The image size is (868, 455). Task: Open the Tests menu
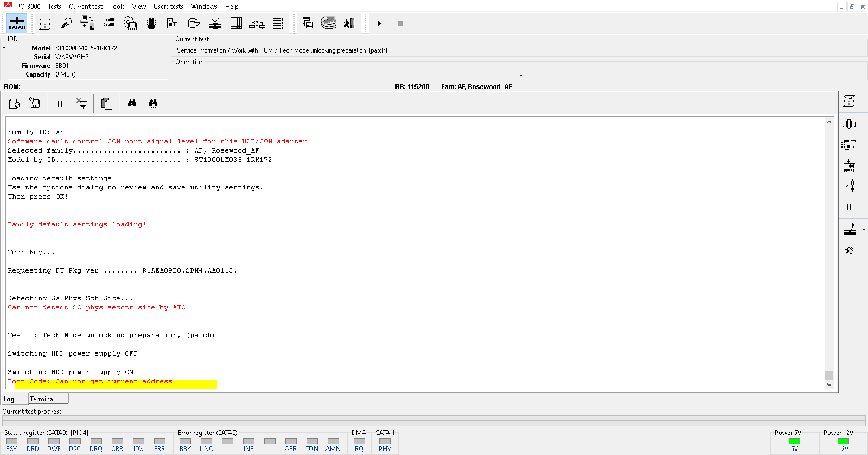point(54,7)
